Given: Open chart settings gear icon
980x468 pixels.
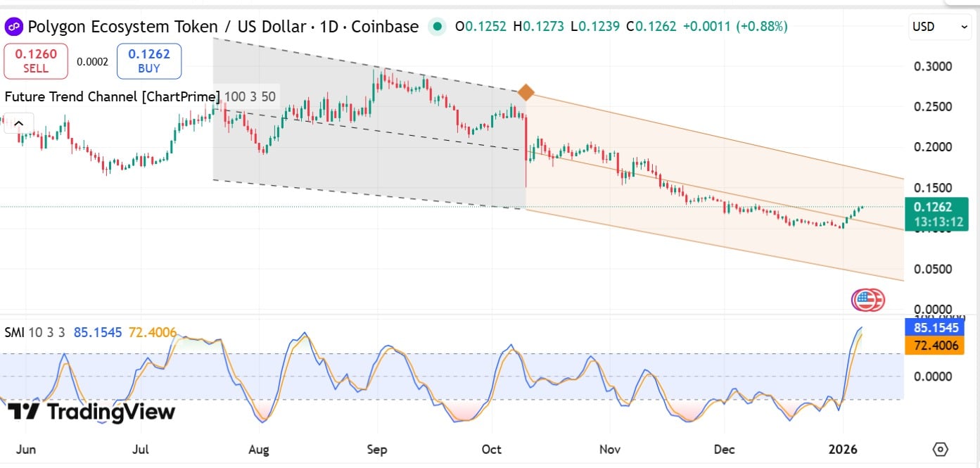Looking at the screenshot, I should click(x=941, y=449).
